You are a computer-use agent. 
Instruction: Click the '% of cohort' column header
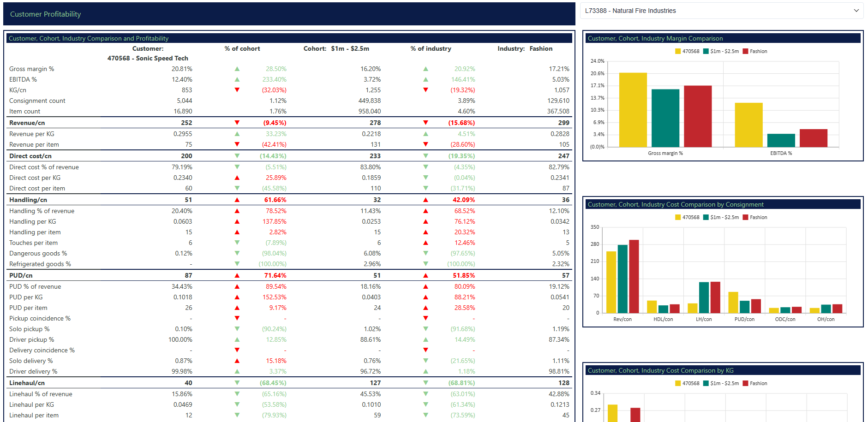(242, 48)
